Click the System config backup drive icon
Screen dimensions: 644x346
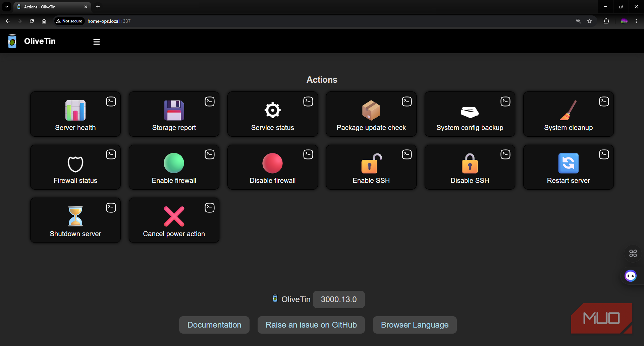click(x=470, y=112)
